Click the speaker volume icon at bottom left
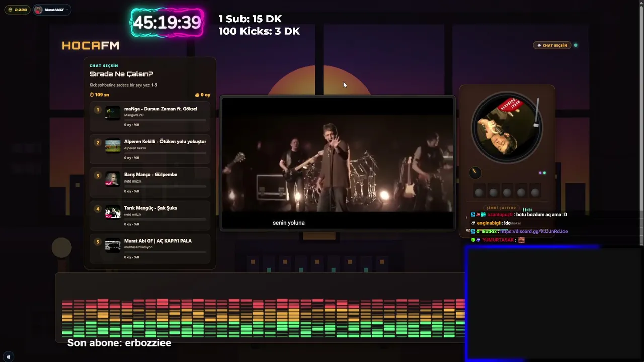 [x=8, y=357]
